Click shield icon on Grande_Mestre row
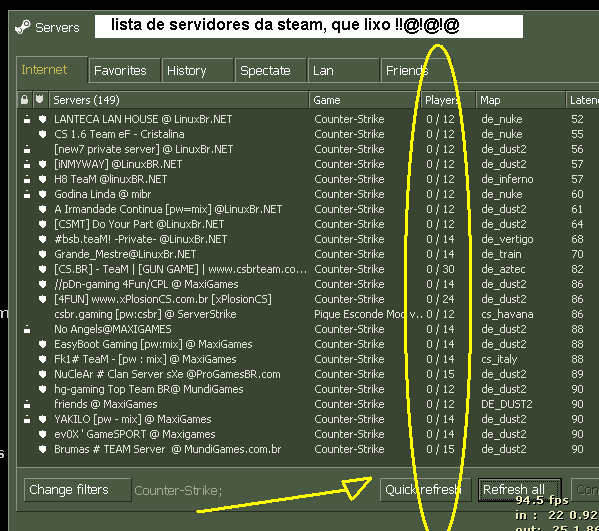This screenshot has width=599, height=531. coord(42,254)
